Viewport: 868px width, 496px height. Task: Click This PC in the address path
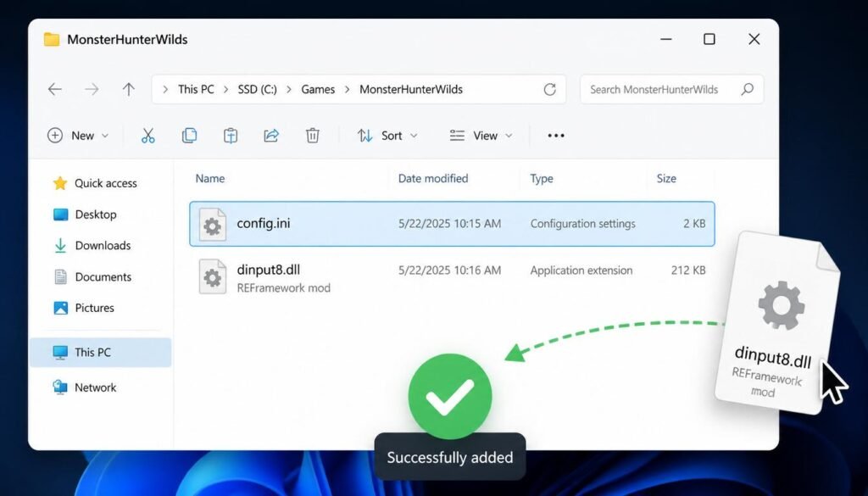click(196, 90)
